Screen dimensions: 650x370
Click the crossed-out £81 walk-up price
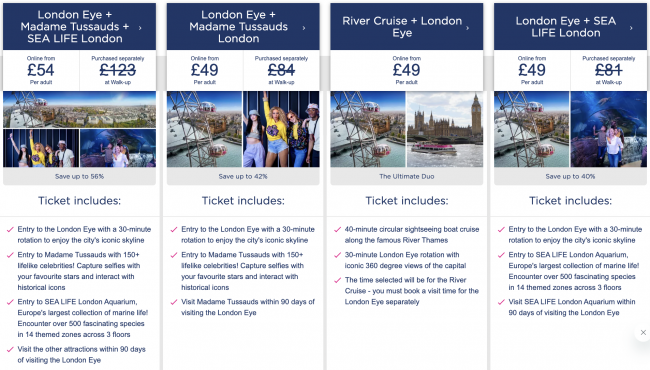(x=609, y=70)
